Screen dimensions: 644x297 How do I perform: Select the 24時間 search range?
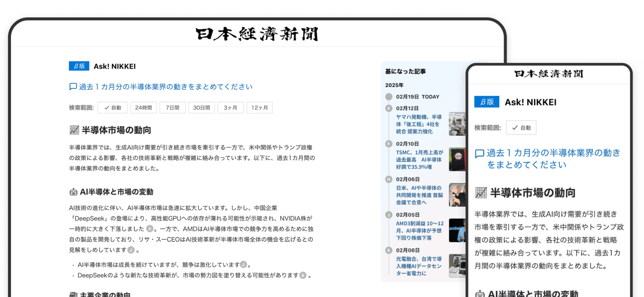[x=143, y=107]
